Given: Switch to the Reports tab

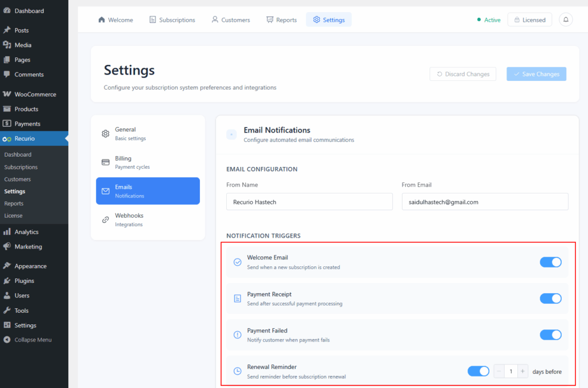Looking at the screenshot, I should coord(281,20).
